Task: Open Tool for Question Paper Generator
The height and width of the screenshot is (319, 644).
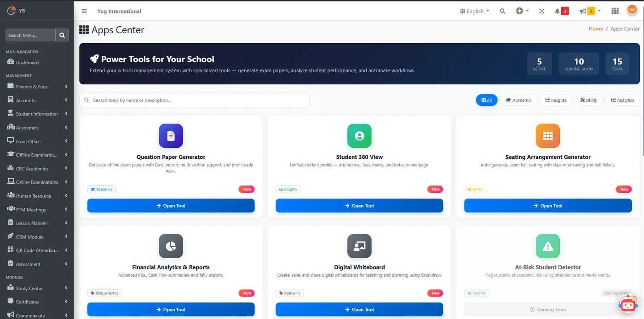Action: 171,206
